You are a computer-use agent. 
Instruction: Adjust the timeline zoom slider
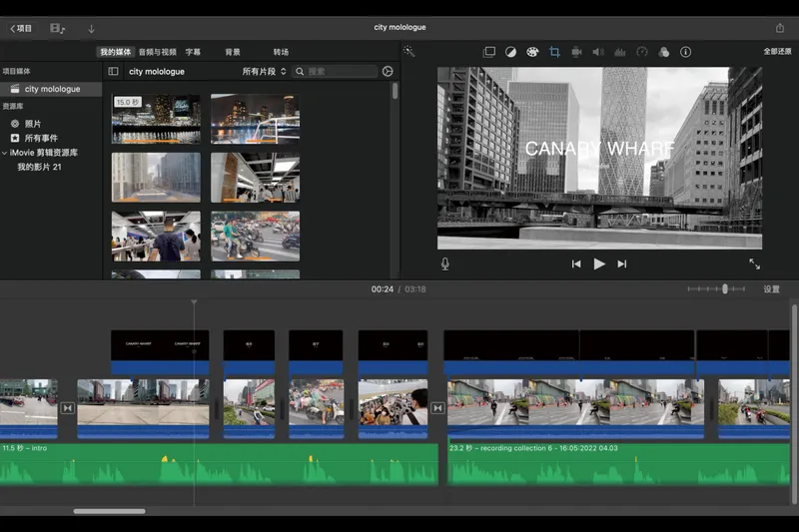tap(725, 289)
